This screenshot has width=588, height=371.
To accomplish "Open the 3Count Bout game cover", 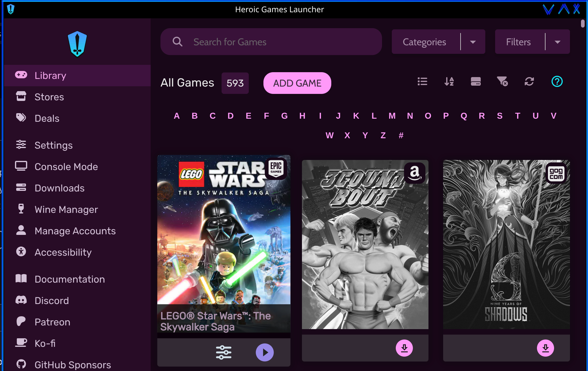I will point(365,244).
